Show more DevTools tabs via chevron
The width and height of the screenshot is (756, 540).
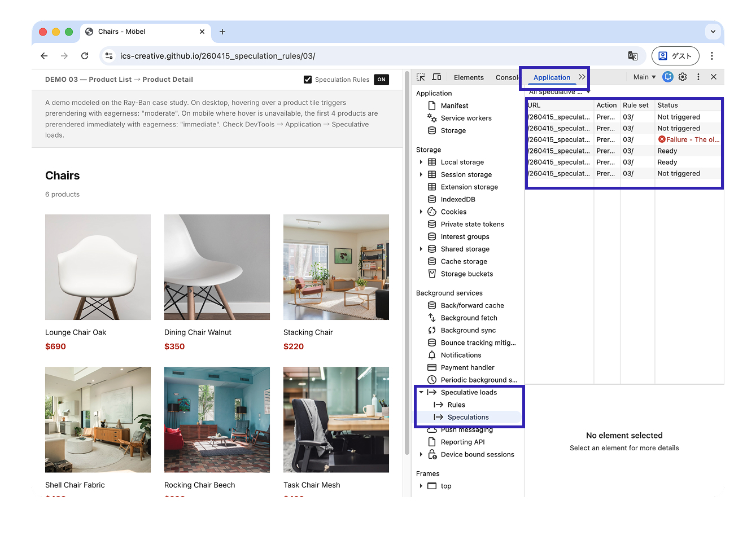tap(582, 77)
